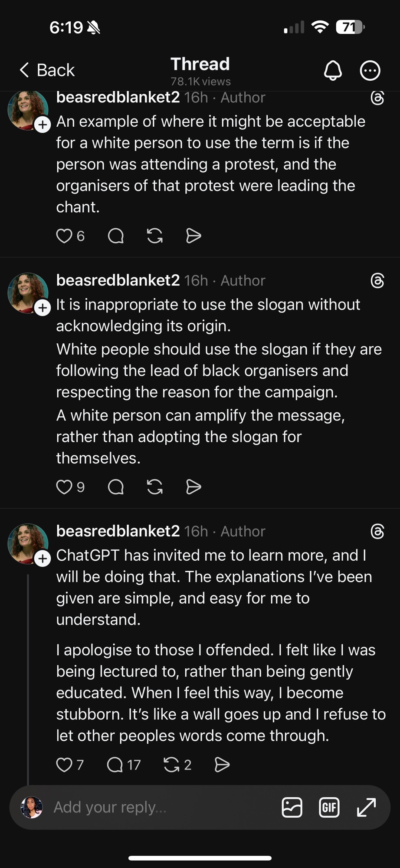Go back using the Back button
The height and width of the screenshot is (868, 400).
[47, 70]
